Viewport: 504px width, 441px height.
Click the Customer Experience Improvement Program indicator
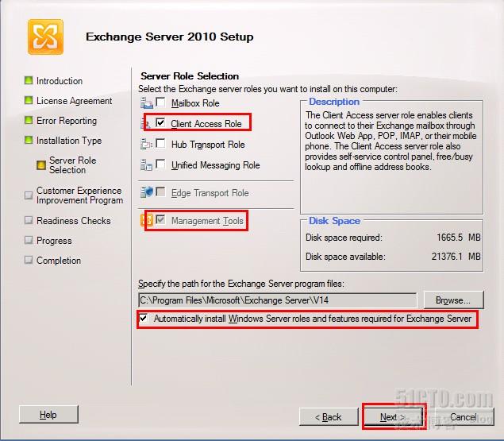[29, 195]
